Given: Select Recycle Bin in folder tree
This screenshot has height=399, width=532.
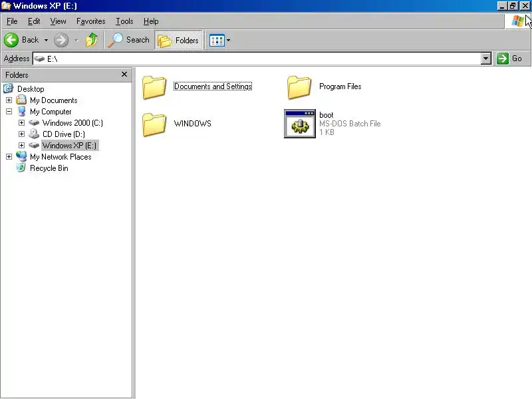Looking at the screenshot, I should (49, 168).
